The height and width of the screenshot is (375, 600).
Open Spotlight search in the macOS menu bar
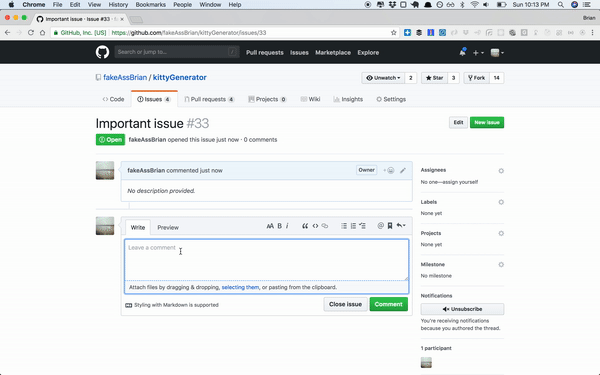[561, 5]
